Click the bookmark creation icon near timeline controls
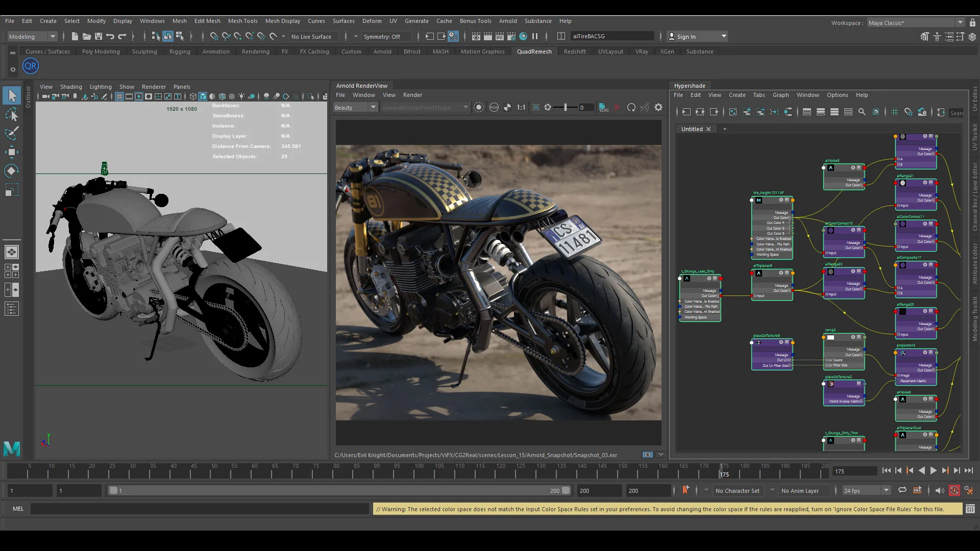This screenshot has height=551, width=980. 685,490
